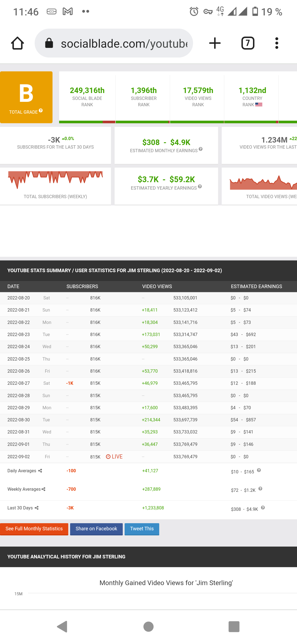Share Daily Averages via share icon
This screenshot has height=644, width=297.
[x=40, y=471]
